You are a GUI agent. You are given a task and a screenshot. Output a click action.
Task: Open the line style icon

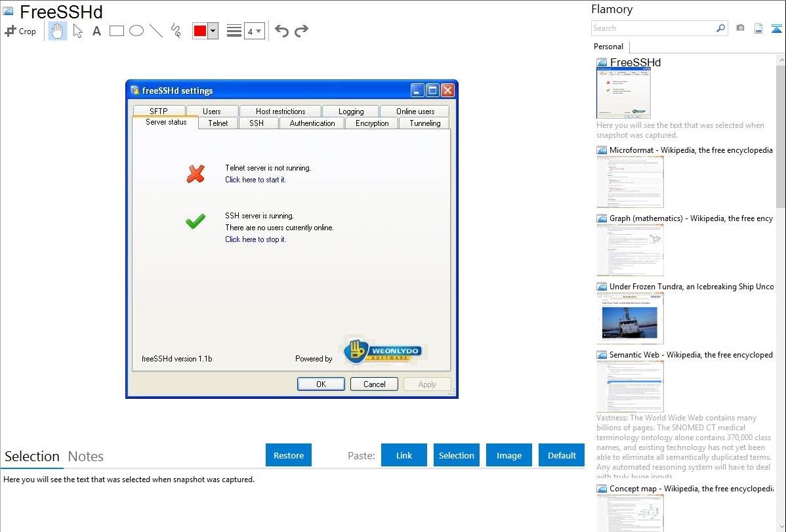[x=234, y=31]
